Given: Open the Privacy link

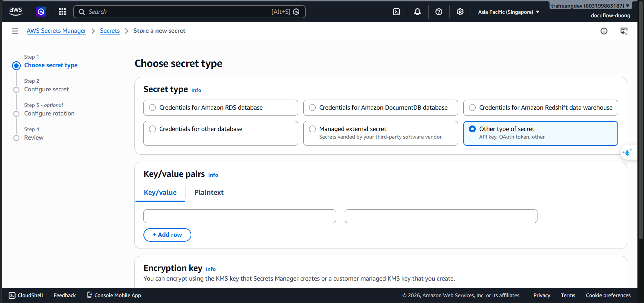Looking at the screenshot, I should click(x=542, y=295).
